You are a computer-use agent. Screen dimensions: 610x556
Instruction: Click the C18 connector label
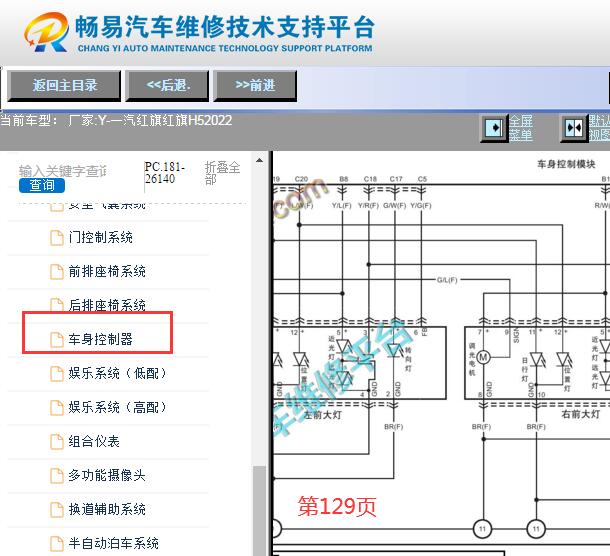click(x=370, y=179)
